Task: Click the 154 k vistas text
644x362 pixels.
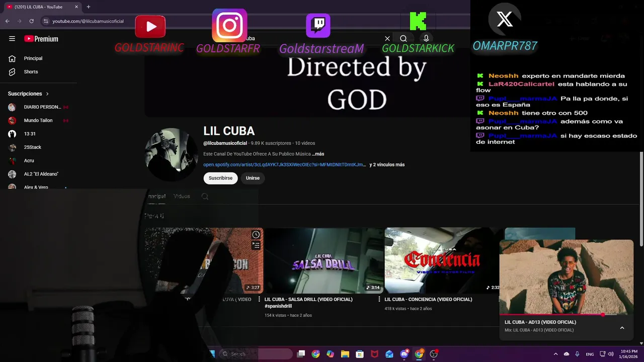Action: click(275, 315)
